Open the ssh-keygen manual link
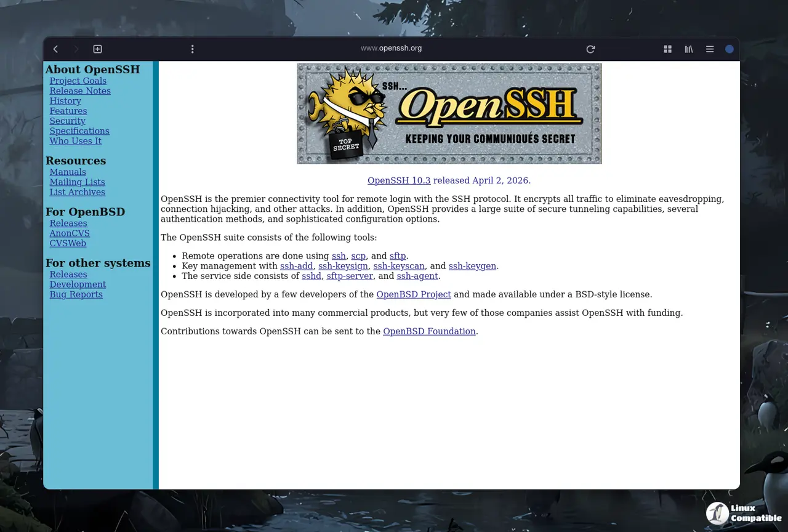 (x=472, y=266)
